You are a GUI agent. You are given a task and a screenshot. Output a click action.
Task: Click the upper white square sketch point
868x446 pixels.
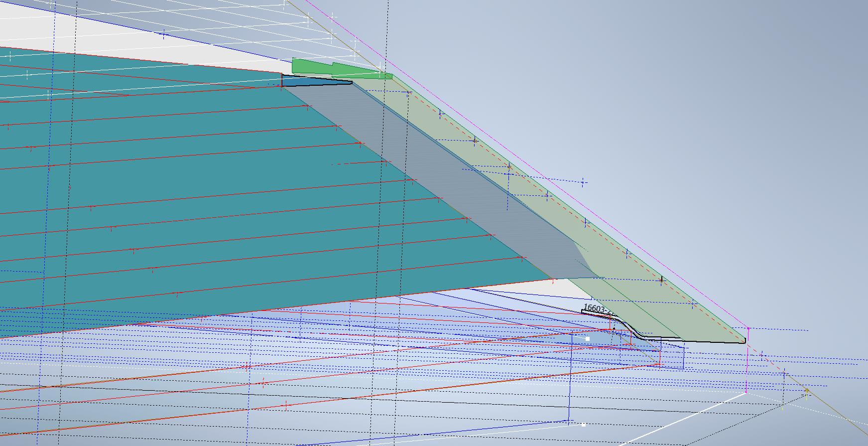[x=588, y=339]
